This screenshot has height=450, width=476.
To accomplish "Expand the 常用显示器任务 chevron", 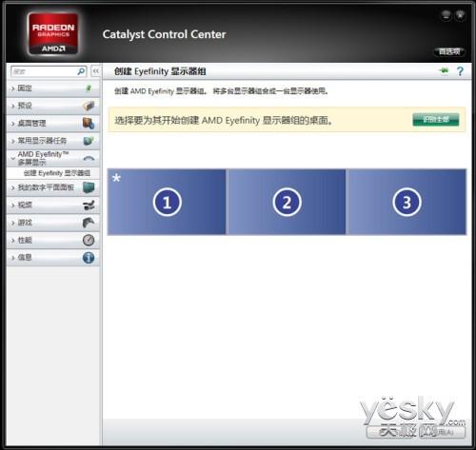I will 13,141.
